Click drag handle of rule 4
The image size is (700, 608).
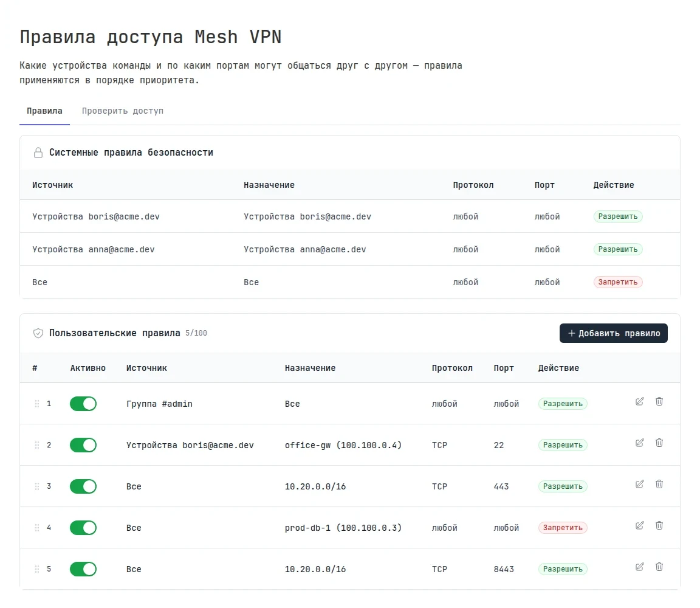(x=37, y=528)
